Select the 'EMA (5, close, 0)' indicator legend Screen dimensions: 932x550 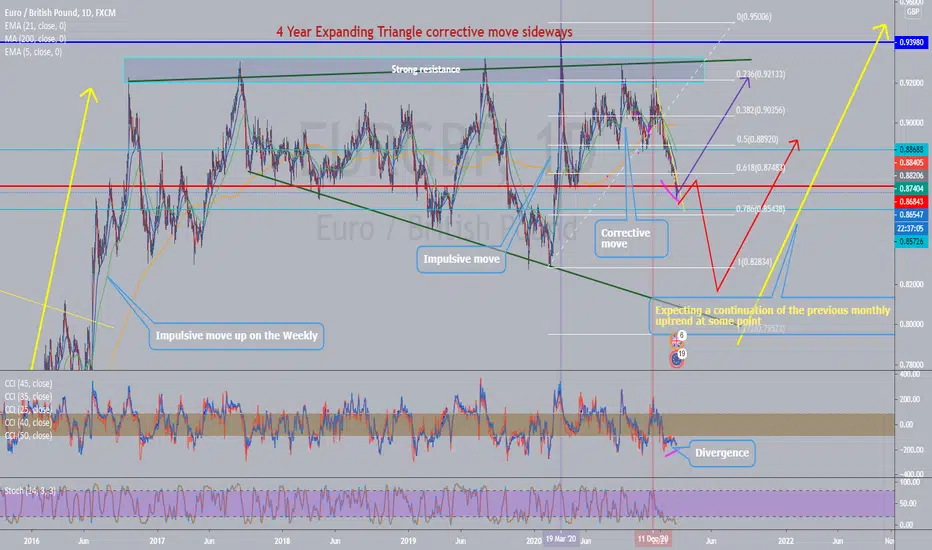[33, 52]
